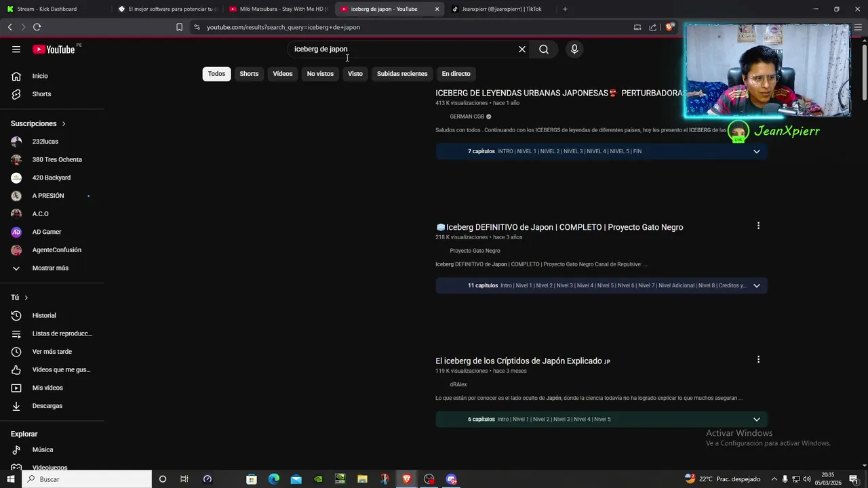This screenshot has width=868, height=488.
Task: Select the Subidas recientes filter chip
Action: coord(402,74)
